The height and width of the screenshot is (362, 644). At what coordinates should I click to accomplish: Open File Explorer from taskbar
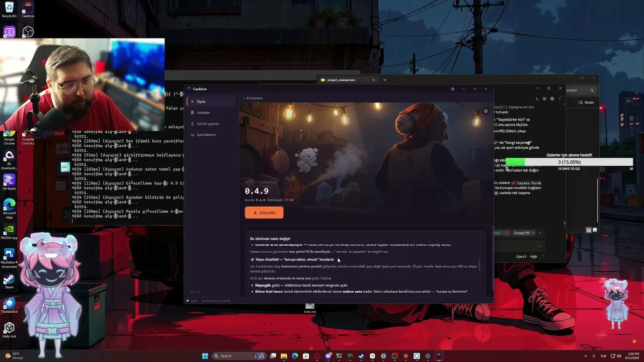(284, 356)
